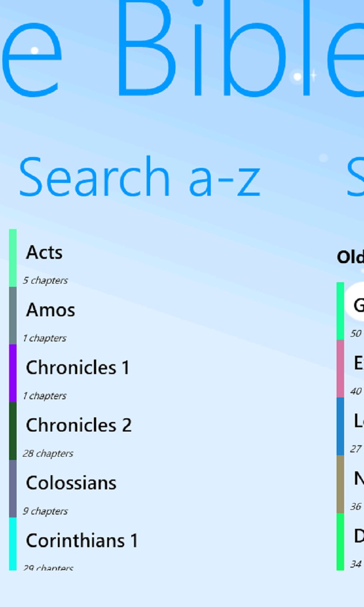The height and width of the screenshot is (607, 364).
Task: Tap the dark green bar beside Chronicles 2
Action: pyautogui.click(x=13, y=431)
